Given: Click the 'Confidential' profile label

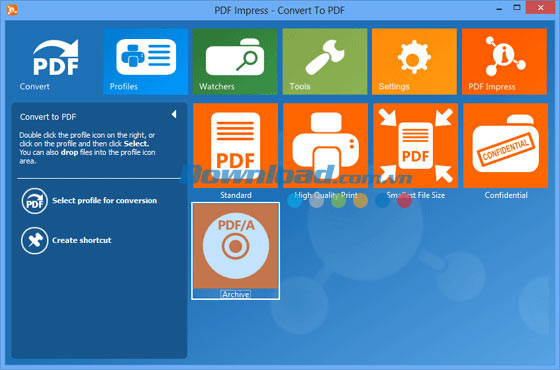Looking at the screenshot, I should 506,195.
